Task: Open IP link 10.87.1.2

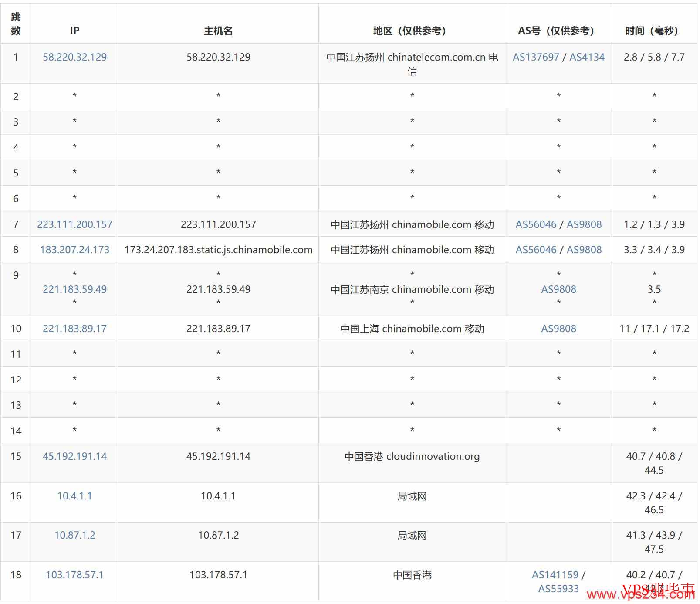Action: coord(74,535)
